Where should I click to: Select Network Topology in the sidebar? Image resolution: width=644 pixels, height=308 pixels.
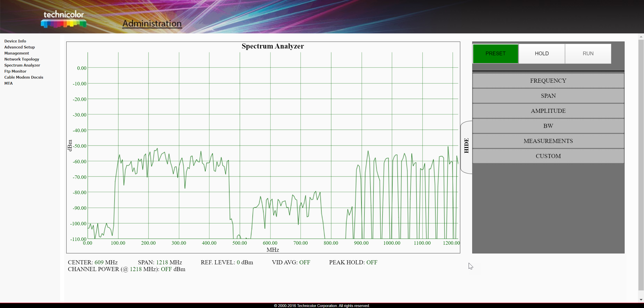coord(22,59)
